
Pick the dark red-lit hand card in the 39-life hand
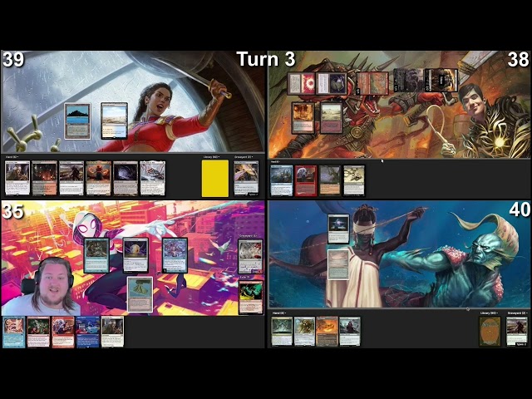pyautogui.click(x=44, y=178)
